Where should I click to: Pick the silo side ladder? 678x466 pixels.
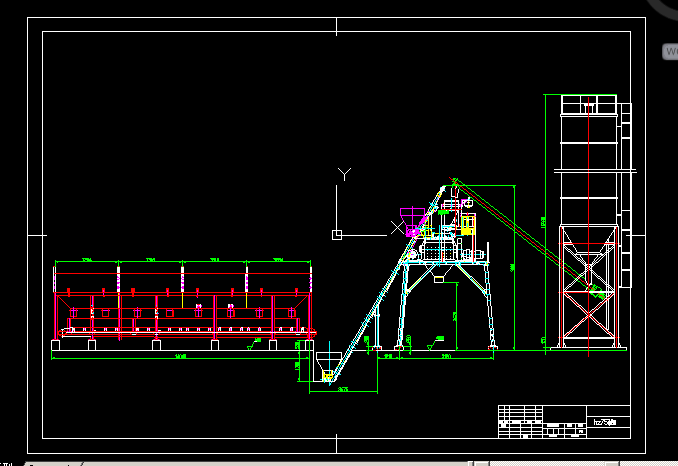(626, 195)
